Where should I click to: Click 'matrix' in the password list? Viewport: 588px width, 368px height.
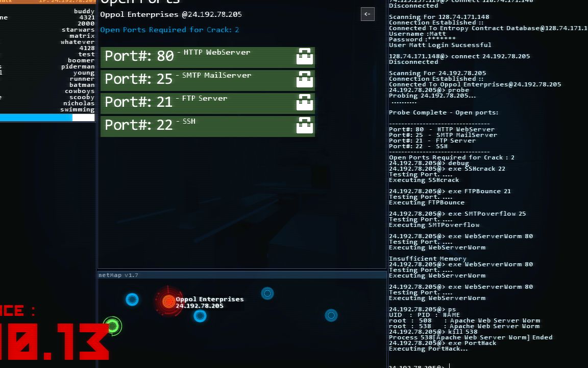(x=82, y=36)
